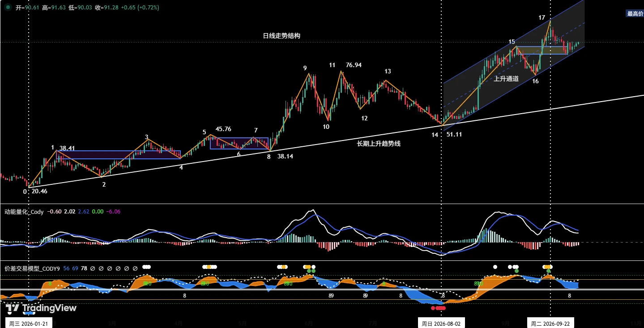Viewport: 644px width, 328px height.
Task: Select the 周三 2026-01-21 date label
Action: [x=29, y=323]
